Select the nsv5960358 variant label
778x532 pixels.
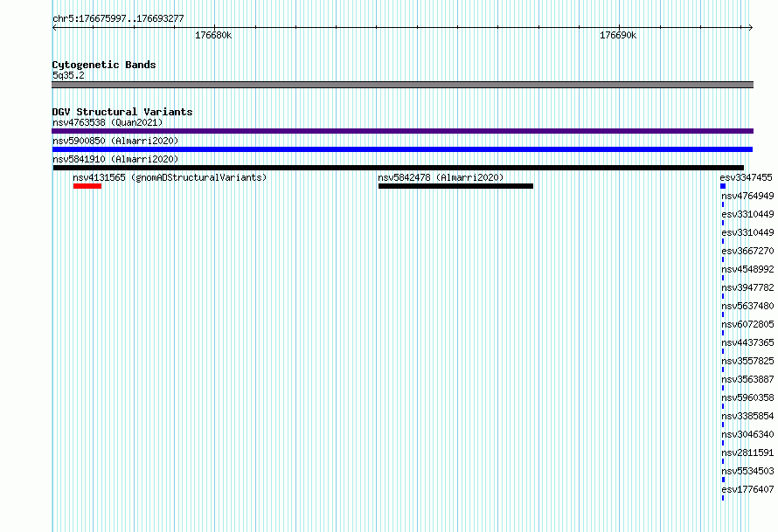click(747, 397)
